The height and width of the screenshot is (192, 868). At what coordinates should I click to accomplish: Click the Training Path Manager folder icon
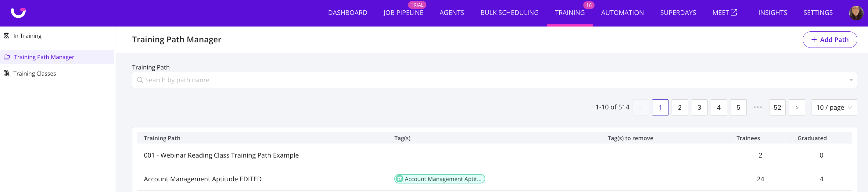click(7, 57)
